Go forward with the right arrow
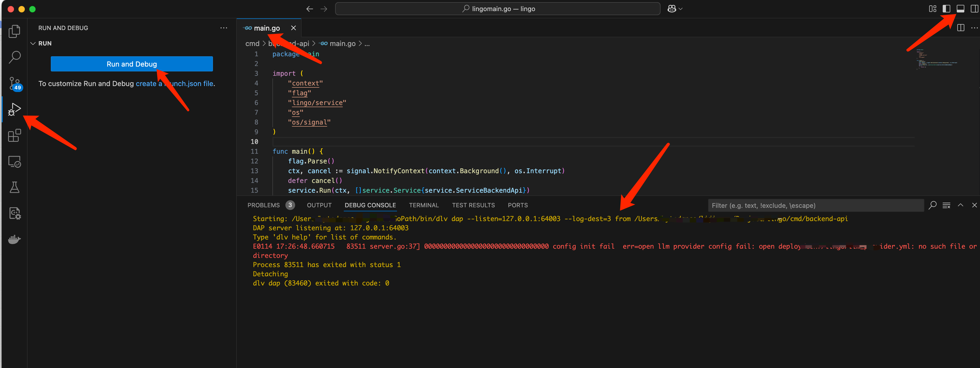The height and width of the screenshot is (368, 980). tap(324, 9)
